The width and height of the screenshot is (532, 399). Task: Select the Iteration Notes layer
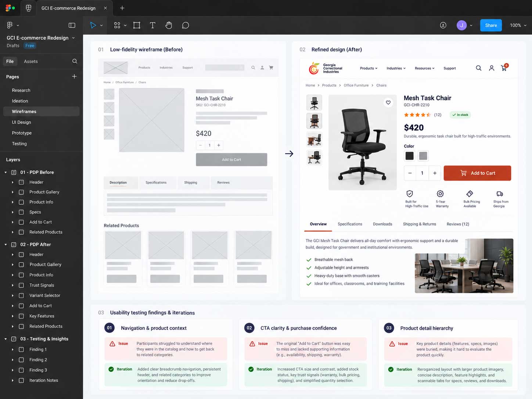pos(44,381)
